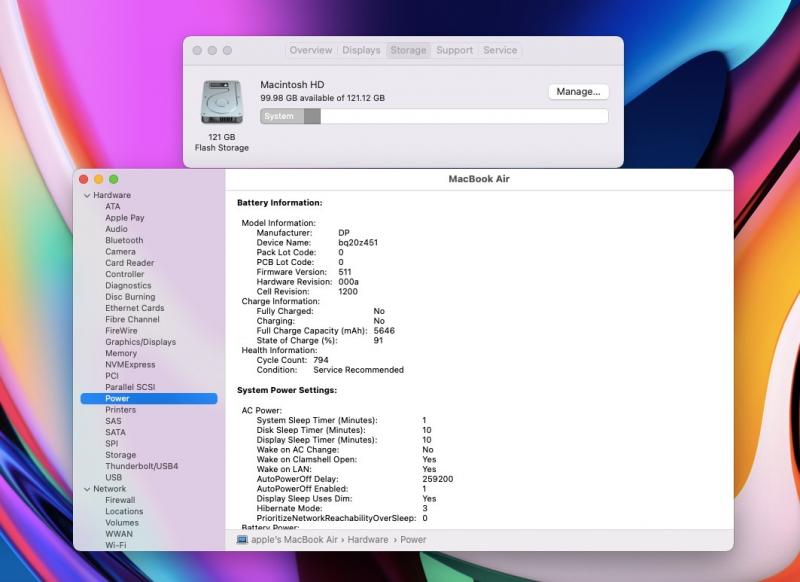Viewport: 800px width, 582px height.
Task: Click the Firmware Version value 511
Action: [345, 272]
